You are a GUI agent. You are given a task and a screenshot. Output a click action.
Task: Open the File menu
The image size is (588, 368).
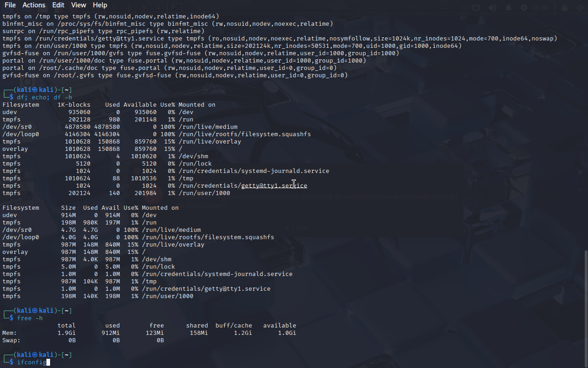pos(10,5)
